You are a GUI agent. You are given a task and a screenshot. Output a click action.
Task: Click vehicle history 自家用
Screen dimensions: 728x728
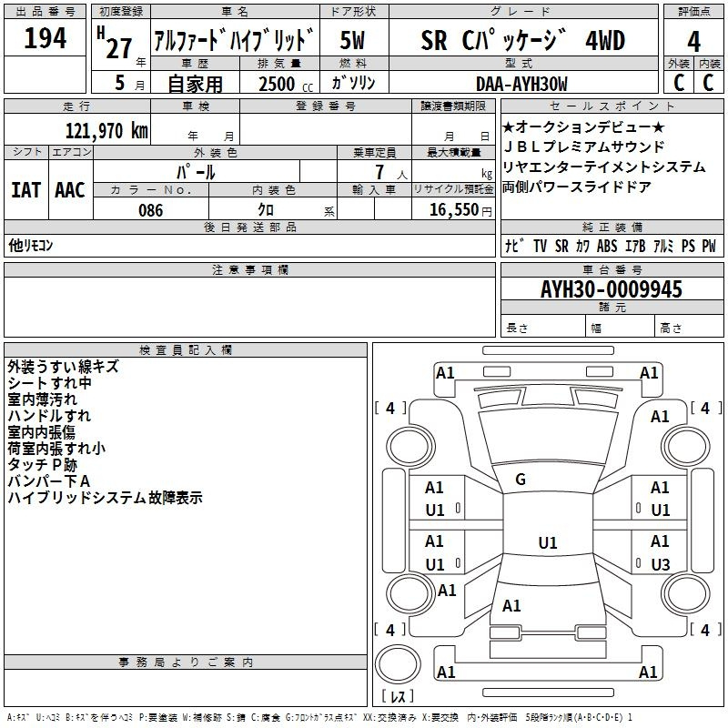coord(195,84)
